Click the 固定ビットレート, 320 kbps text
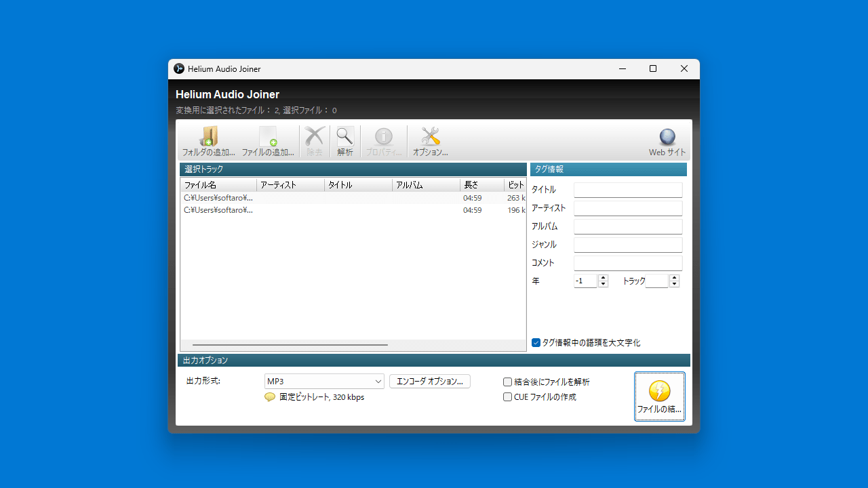Viewport: 868px width, 488px height. click(322, 397)
